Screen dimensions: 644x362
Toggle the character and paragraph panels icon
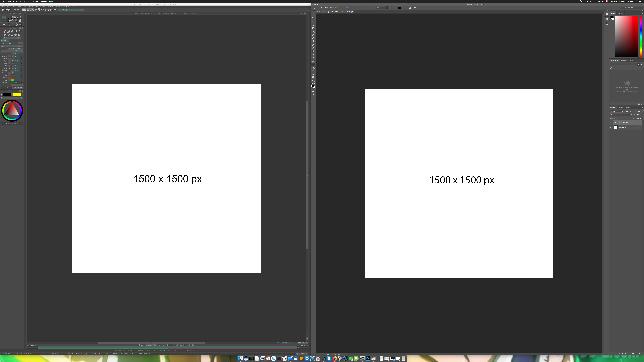pyautogui.click(x=410, y=8)
